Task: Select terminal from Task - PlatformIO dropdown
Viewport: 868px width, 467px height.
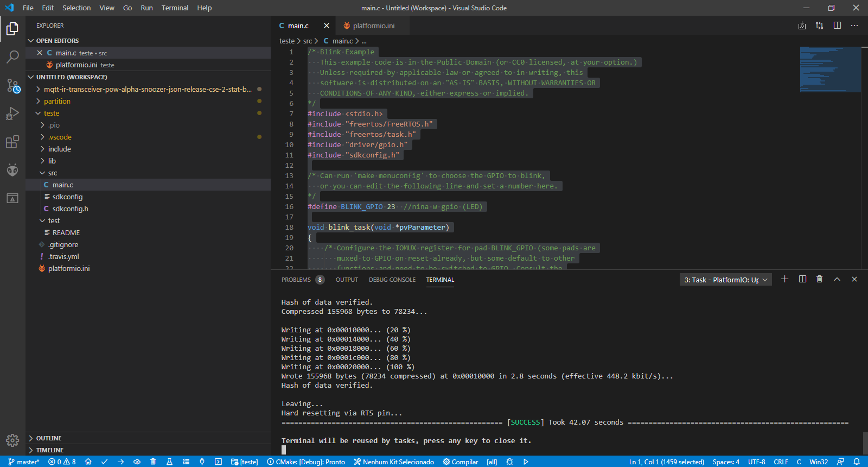Action: pos(726,280)
